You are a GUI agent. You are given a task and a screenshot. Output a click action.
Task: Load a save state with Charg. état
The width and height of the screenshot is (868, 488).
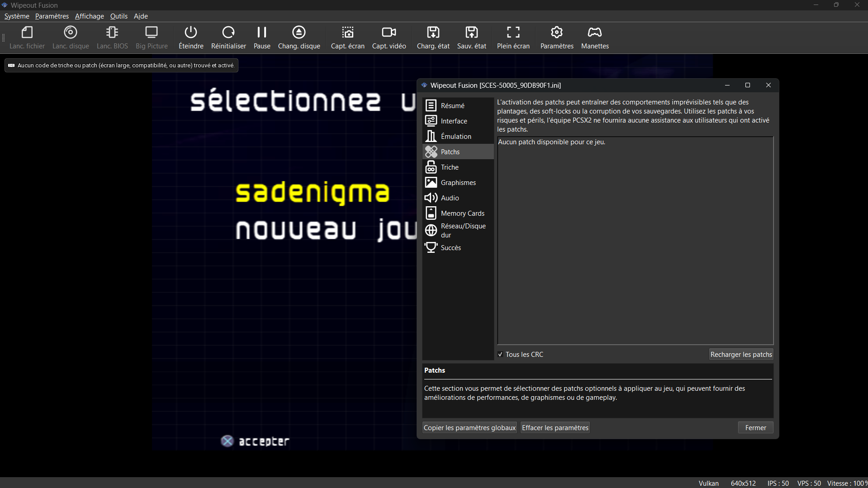(433, 38)
